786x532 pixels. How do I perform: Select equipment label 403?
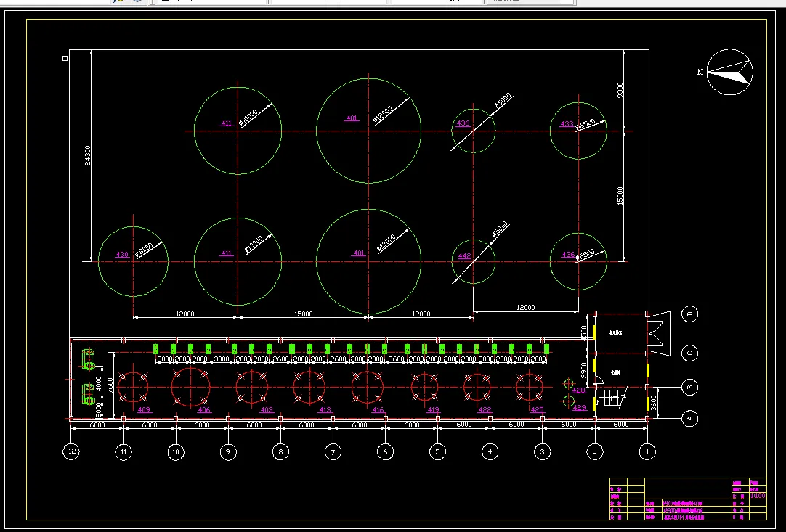click(267, 410)
